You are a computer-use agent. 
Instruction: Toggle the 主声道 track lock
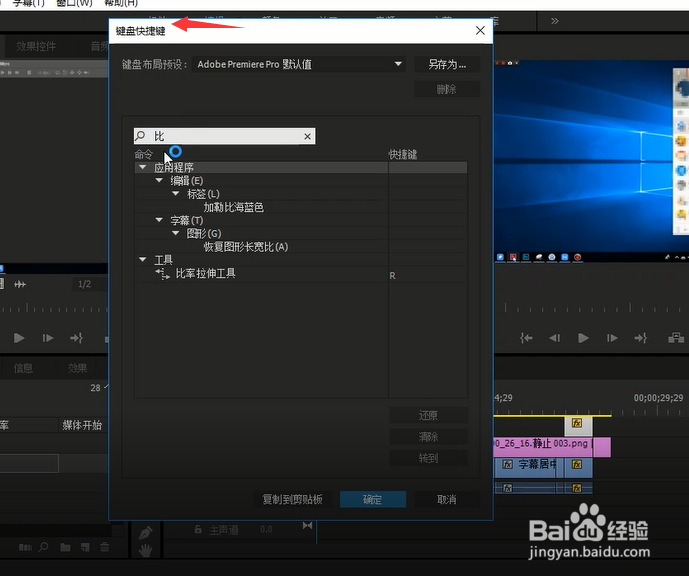[198, 529]
